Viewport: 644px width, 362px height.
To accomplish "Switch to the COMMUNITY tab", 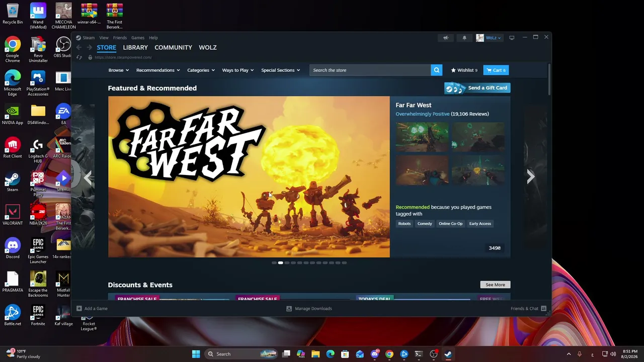I will (x=173, y=47).
